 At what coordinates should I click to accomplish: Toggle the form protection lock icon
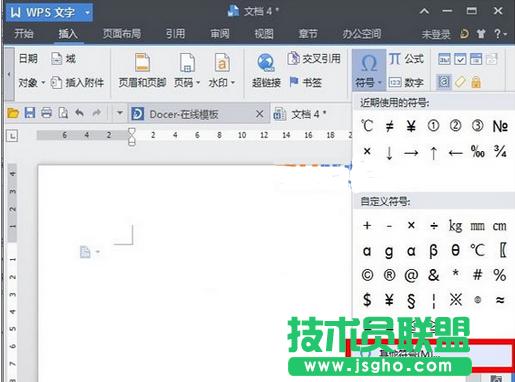476,82
